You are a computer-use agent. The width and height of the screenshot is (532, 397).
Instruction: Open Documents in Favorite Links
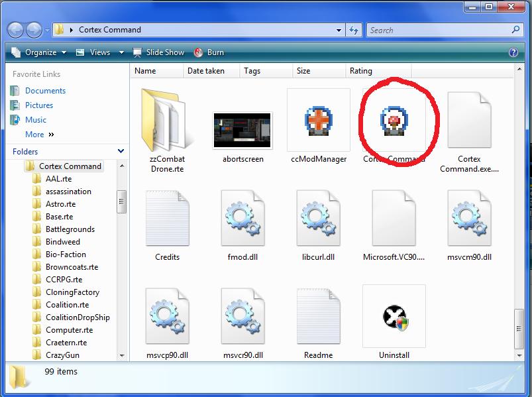(45, 91)
